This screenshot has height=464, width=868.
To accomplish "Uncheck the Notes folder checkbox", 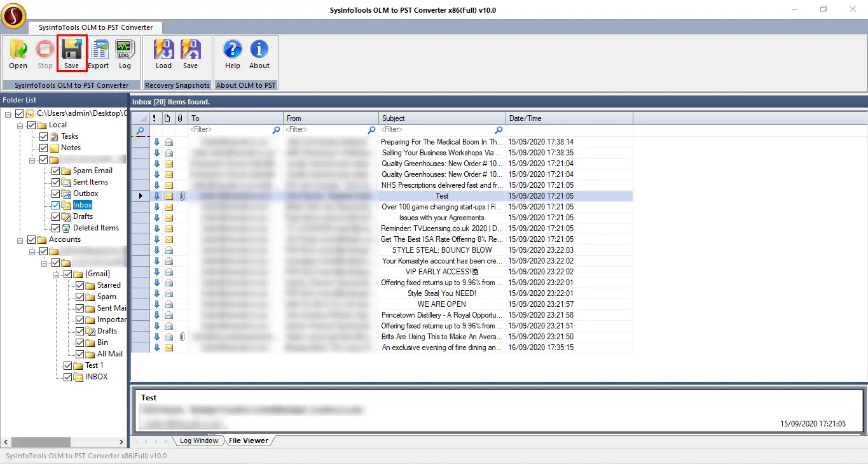I will [x=43, y=148].
